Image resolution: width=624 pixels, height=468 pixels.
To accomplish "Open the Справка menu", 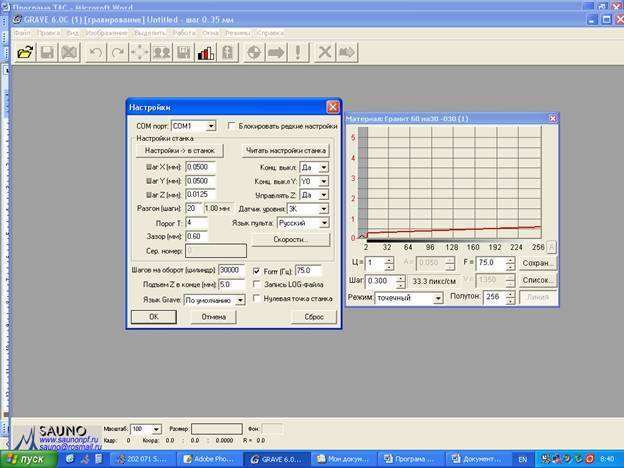I will point(271,33).
